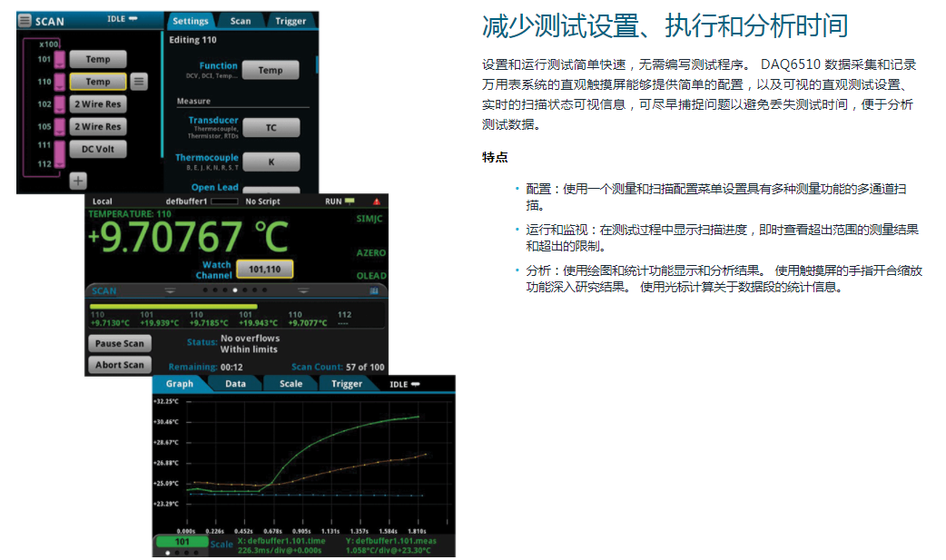Viewport: 946px width, 560px height.
Task: Tap the Local status indicator
Action: coord(103,201)
